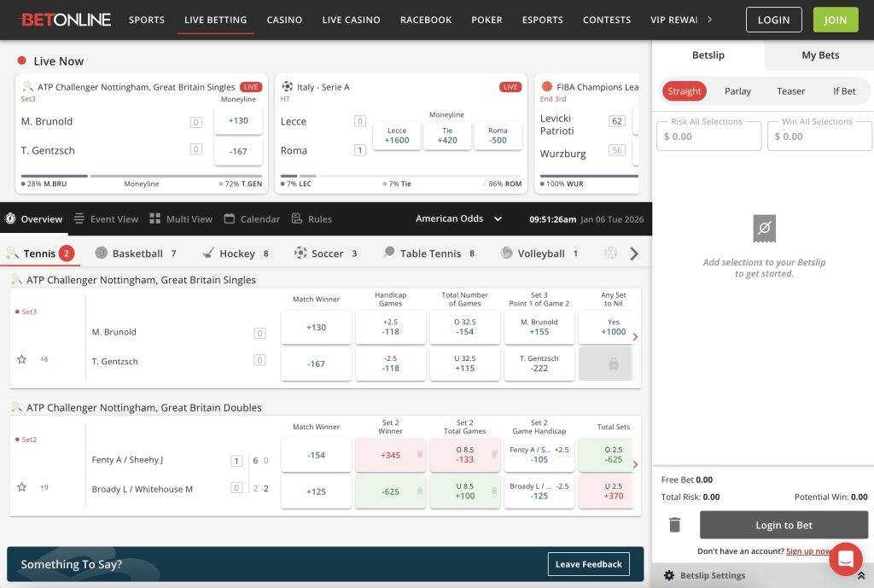Select the Soccer ball icon
The image size is (874, 588).
(300, 253)
